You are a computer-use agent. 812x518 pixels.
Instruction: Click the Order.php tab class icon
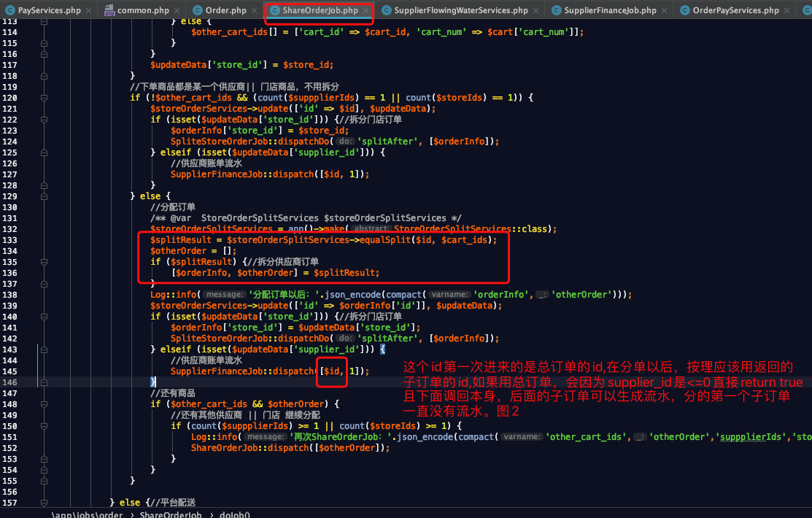pos(197,10)
